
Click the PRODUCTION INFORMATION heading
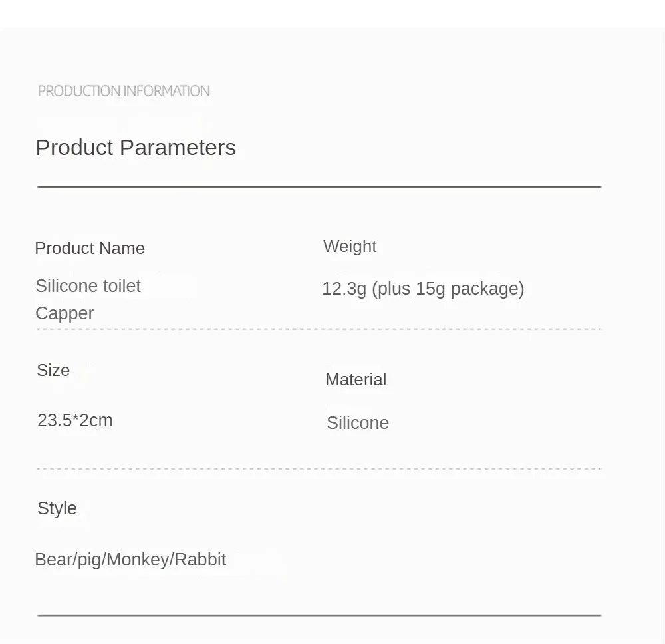pos(124,91)
